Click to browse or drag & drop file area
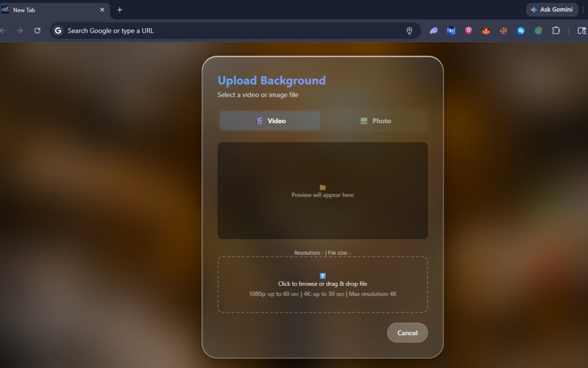Image resolution: width=588 pixels, height=368 pixels. (x=322, y=285)
